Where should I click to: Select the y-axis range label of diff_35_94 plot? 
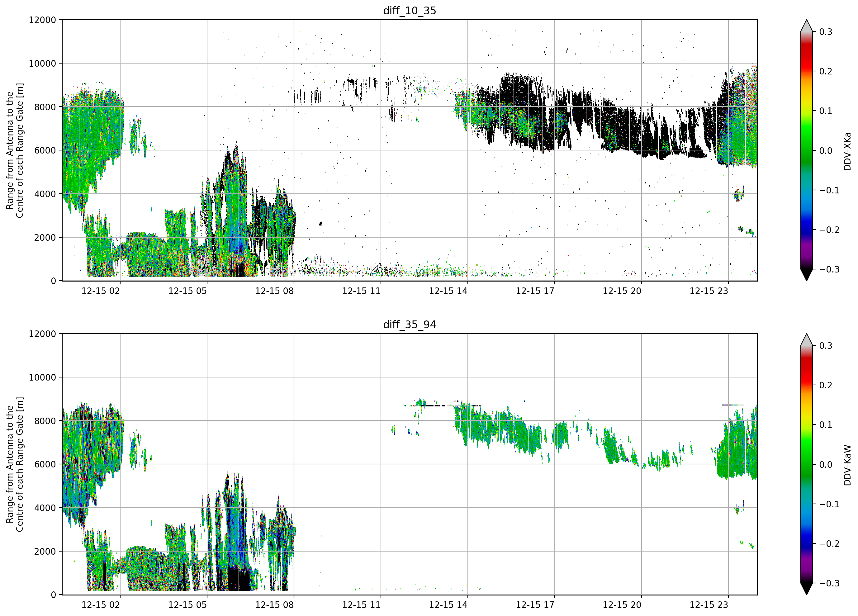[15, 464]
